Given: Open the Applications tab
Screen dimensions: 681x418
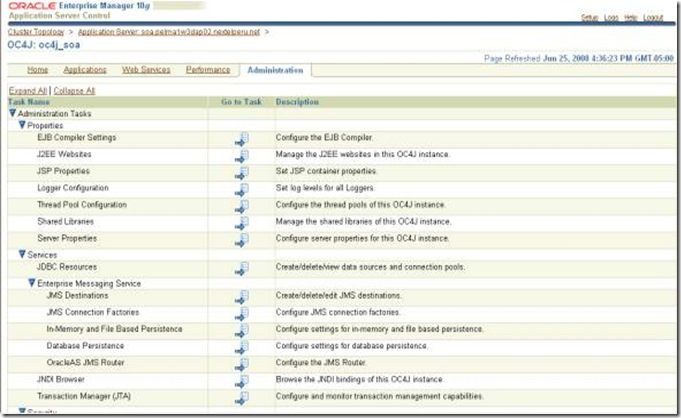Looking at the screenshot, I should (x=85, y=70).
